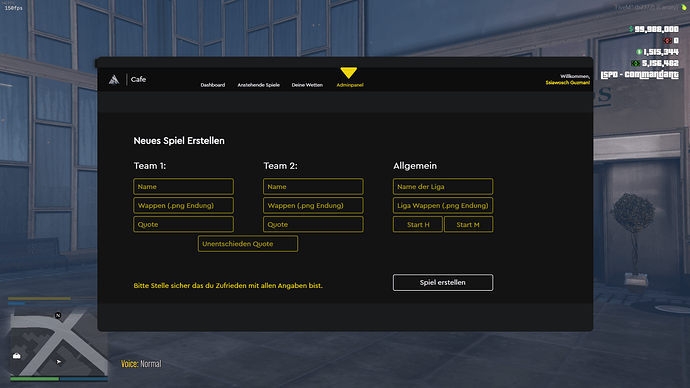Focus the Team 2 Quote field
Viewport: 690px width, 388px height.
tap(313, 224)
